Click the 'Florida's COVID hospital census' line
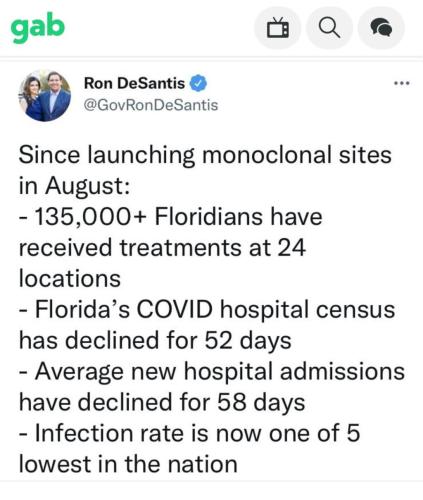 tap(207, 310)
